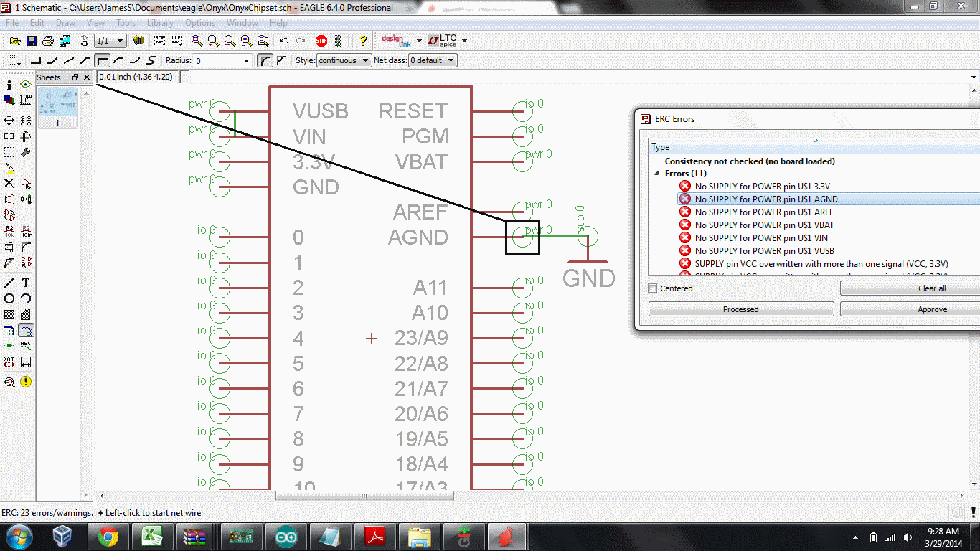Open the sheet 1/1 dropdown

point(110,41)
